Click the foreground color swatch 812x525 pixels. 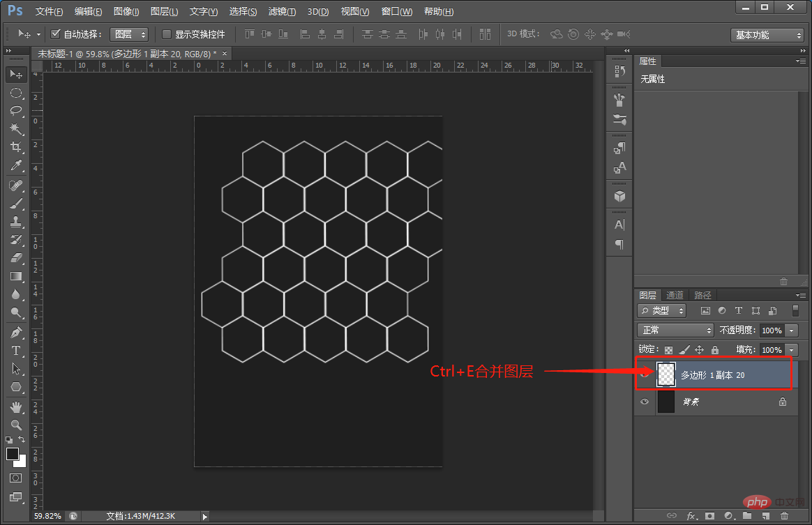13,454
